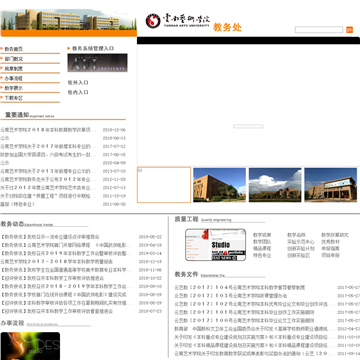Open the 教学名师 link
Viewport: 360px width, 360px height.
[296, 235]
